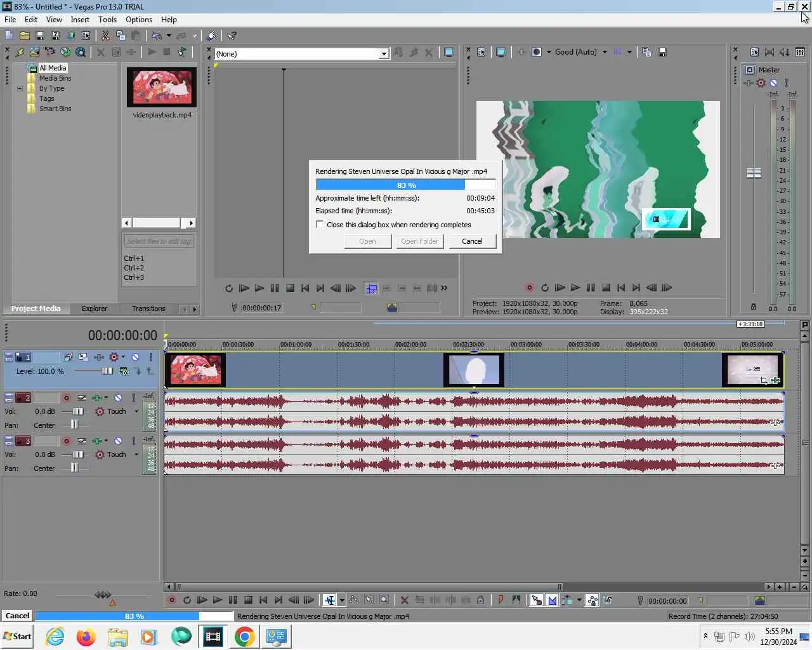Screen dimensions: 812x650
Task: Click the Open Folder button in render dialog
Action: click(419, 241)
